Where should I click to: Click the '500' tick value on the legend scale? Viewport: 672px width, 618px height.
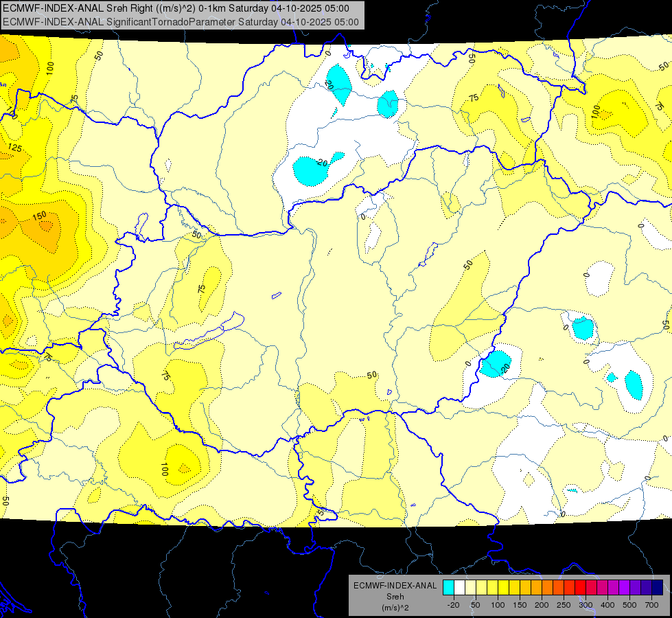(x=629, y=605)
